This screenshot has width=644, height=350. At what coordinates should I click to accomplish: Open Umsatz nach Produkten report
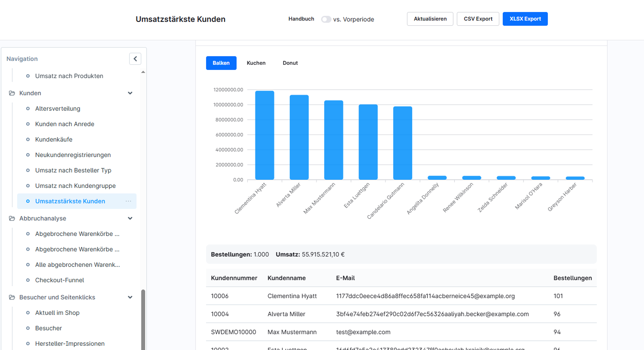tap(69, 76)
